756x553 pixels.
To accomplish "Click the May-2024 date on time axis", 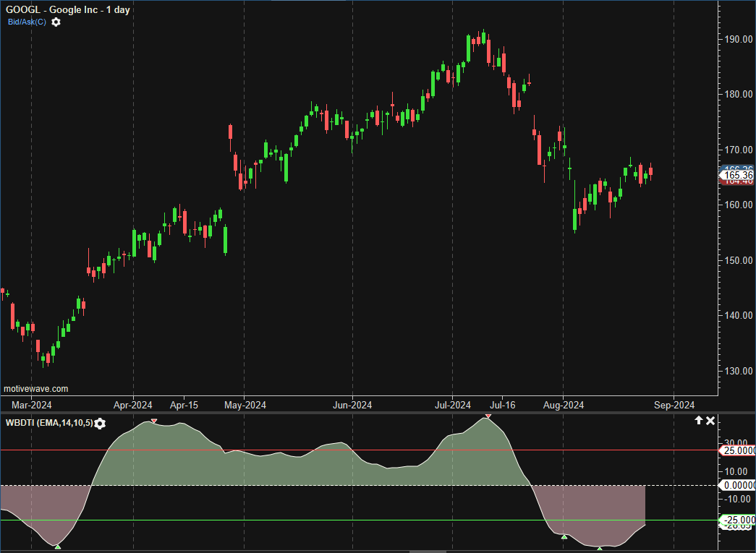I will (245, 406).
